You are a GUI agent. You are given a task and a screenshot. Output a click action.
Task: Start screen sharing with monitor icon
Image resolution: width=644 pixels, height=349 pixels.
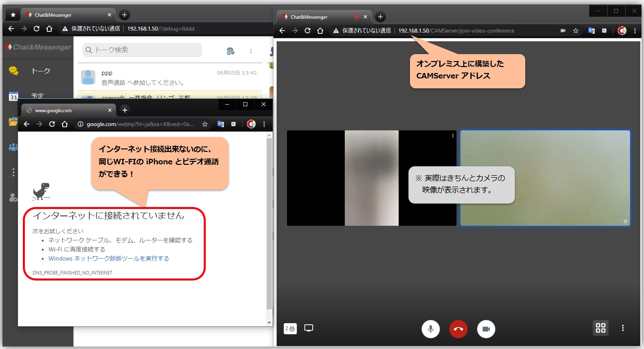pyautogui.click(x=309, y=328)
